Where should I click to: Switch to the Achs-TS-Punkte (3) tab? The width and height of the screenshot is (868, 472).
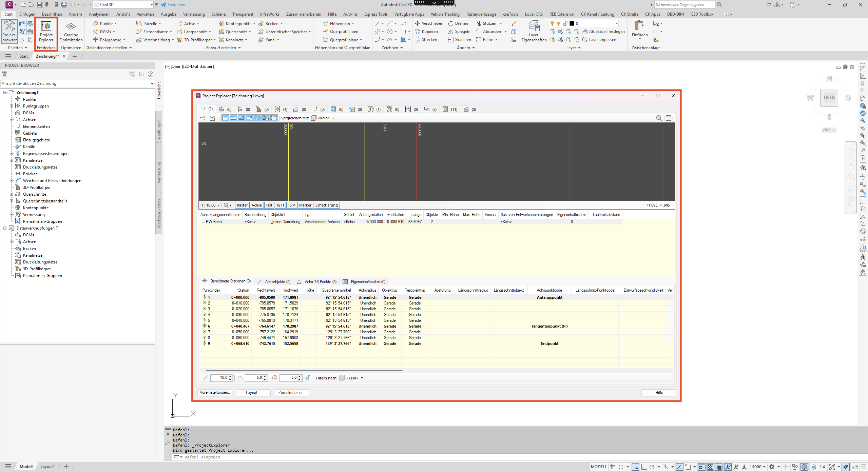[x=317, y=281]
